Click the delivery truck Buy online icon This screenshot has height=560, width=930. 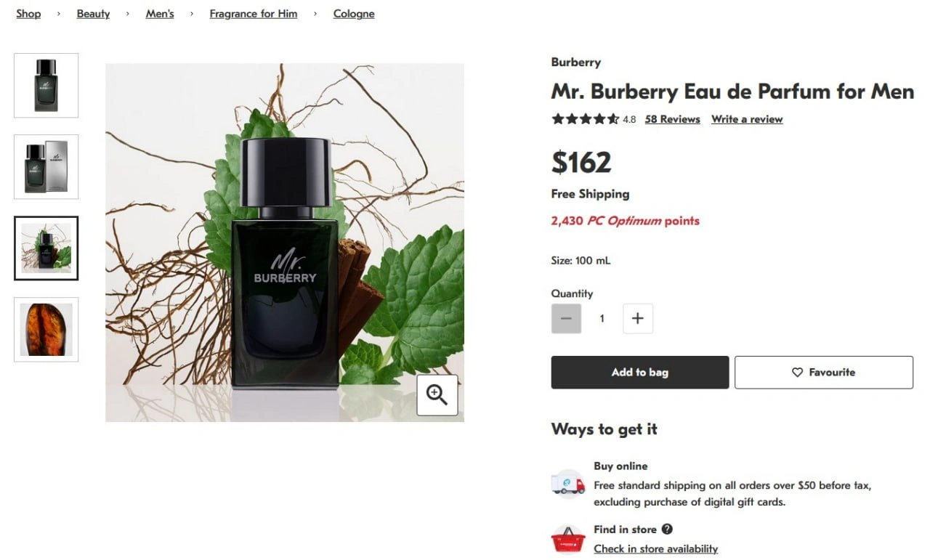567,484
